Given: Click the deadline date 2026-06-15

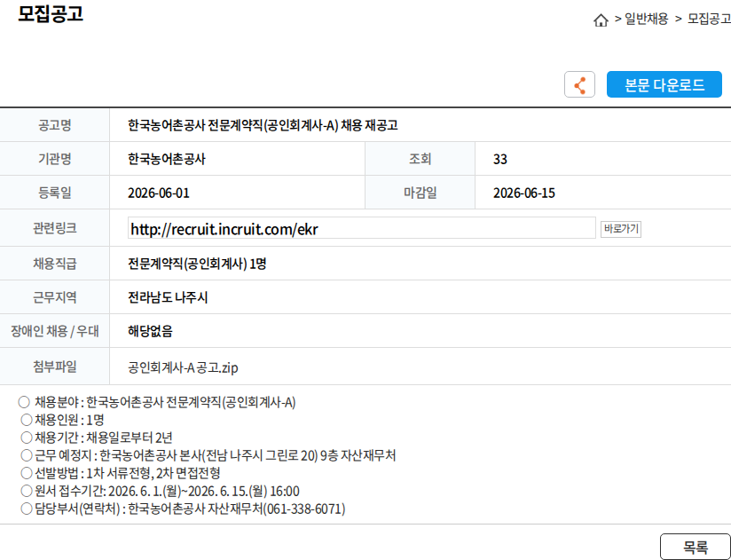Looking at the screenshot, I should 524,193.
